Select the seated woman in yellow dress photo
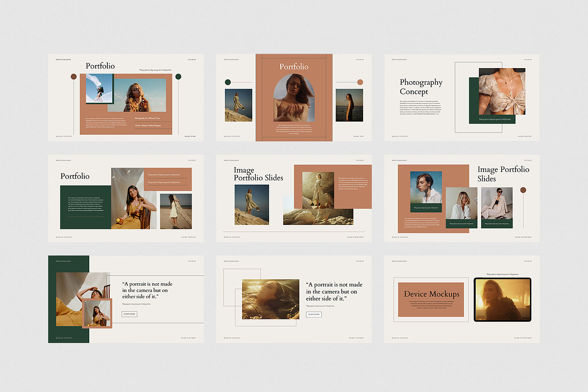This screenshot has width=588, height=392. (134, 198)
